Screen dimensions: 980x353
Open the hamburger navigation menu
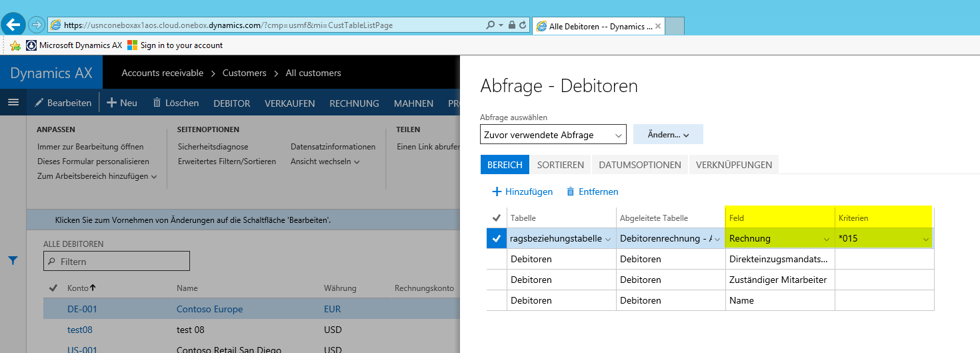(x=13, y=103)
